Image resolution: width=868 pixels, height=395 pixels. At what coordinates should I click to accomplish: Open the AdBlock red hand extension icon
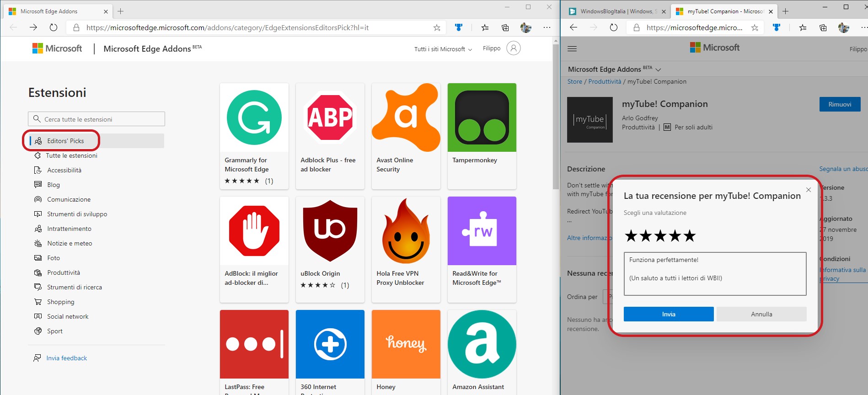pyautogui.click(x=254, y=231)
